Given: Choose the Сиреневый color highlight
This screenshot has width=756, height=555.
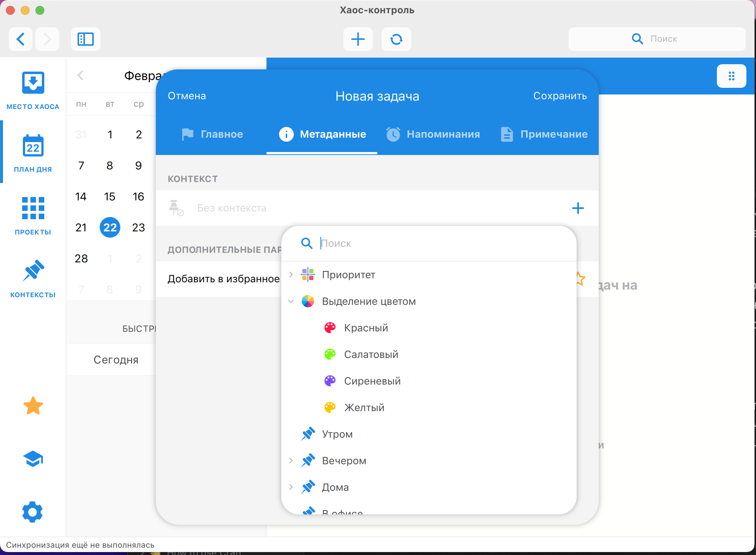Looking at the screenshot, I should 372,381.
